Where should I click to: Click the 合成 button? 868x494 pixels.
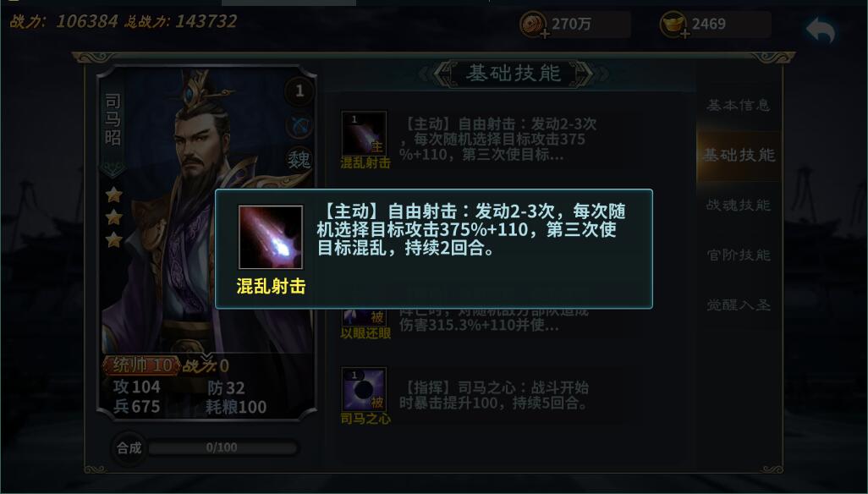[x=129, y=447]
